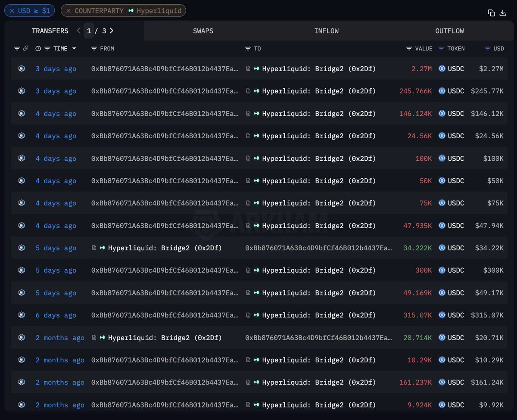517x420 pixels.
Task: Switch to the SWAPS tab
Action: 203,31
